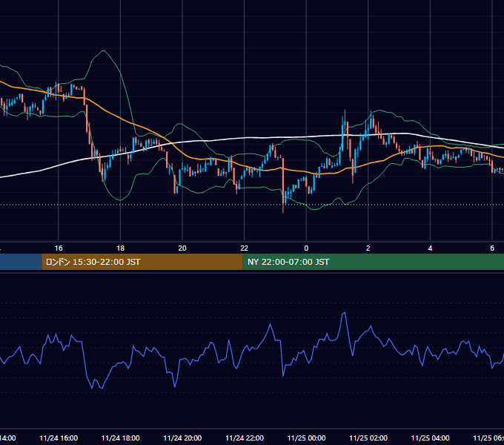Click the 11/25 02:00 date label
Viewport: 504px width, 445px height.
point(368,438)
